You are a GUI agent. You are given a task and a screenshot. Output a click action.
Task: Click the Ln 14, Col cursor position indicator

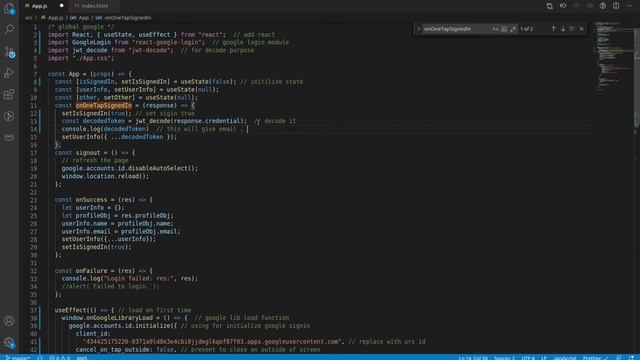click(473, 358)
